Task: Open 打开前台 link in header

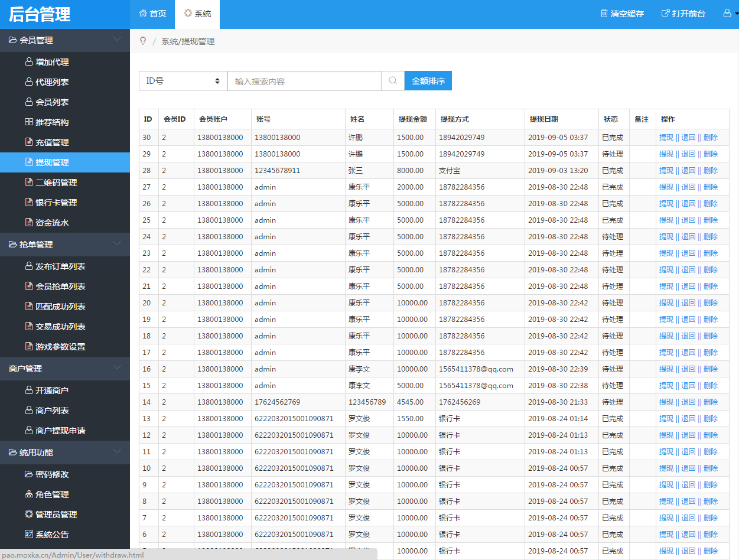Action: (x=683, y=14)
